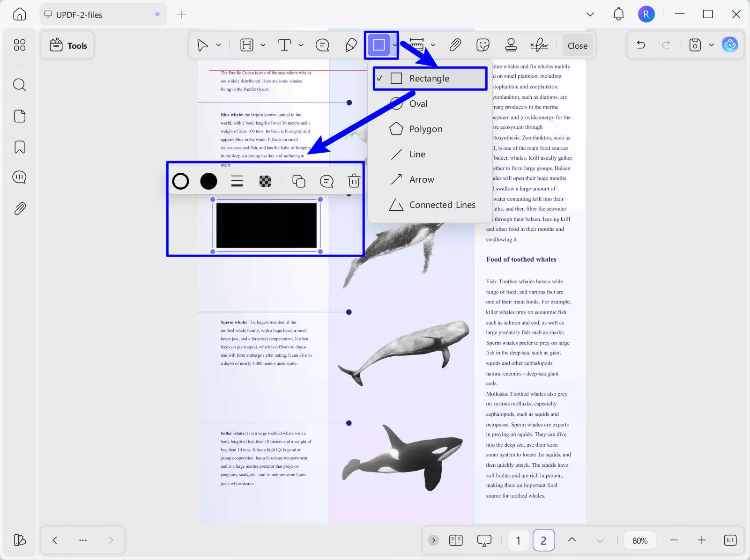Select the Signature tool
Screen dimensions: 750x560
pyautogui.click(x=539, y=45)
